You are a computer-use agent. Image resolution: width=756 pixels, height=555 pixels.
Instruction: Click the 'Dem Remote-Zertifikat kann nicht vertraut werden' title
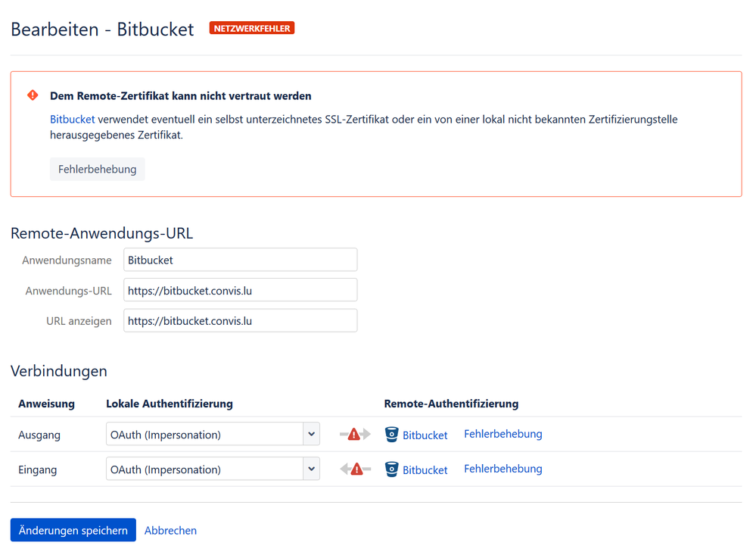(x=181, y=95)
